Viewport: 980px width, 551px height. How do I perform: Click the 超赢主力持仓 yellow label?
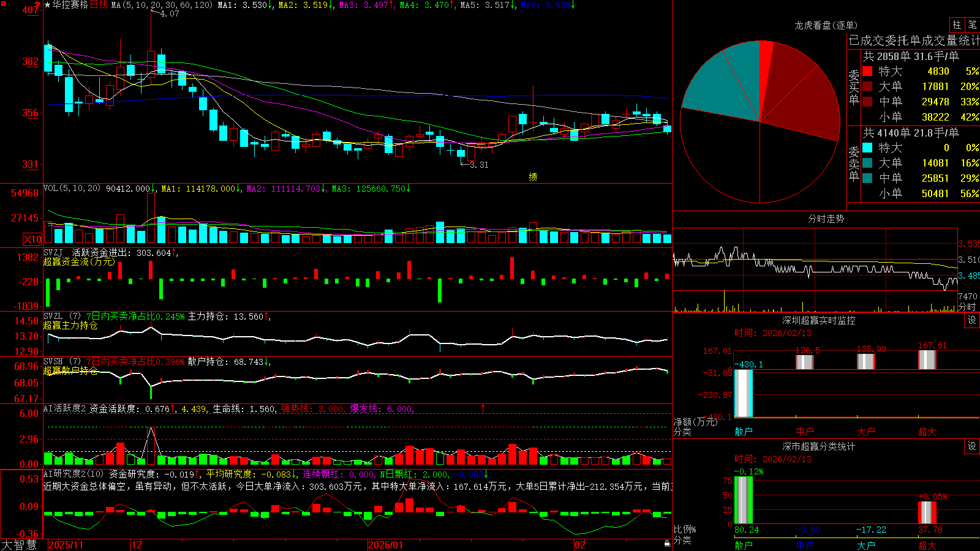pyautogui.click(x=70, y=326)
